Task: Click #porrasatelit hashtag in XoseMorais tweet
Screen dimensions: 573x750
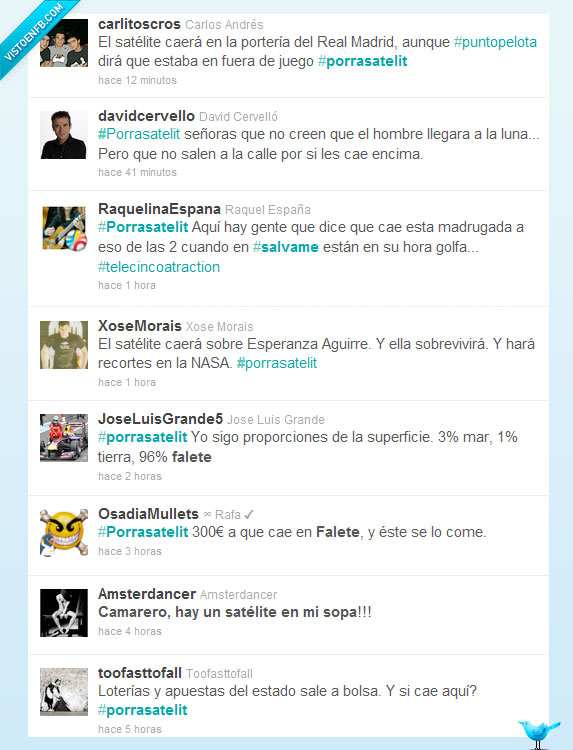Action: click(277, 363)
